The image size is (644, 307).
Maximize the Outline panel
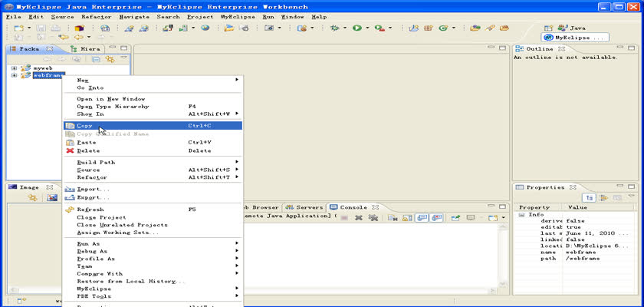(x=631, y=48)
